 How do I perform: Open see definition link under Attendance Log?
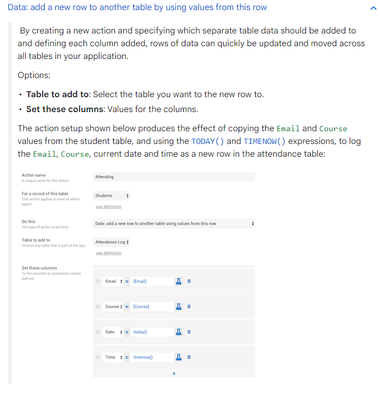(x=109, y=253)
